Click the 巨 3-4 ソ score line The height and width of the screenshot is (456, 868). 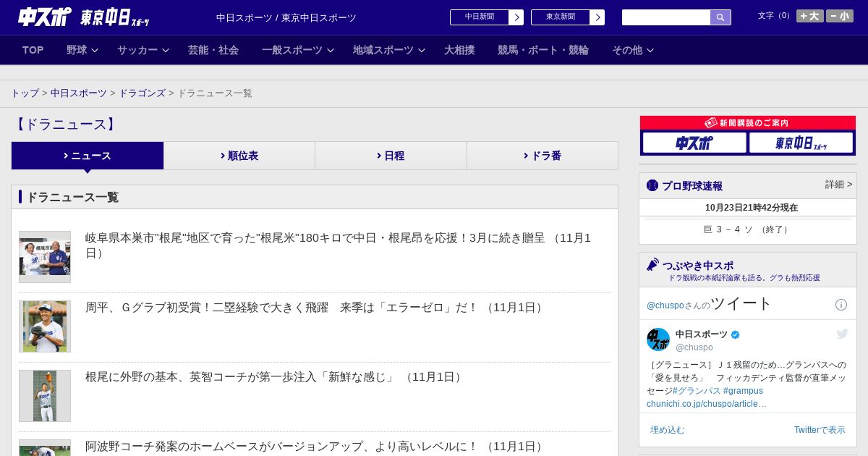point(748,229)
